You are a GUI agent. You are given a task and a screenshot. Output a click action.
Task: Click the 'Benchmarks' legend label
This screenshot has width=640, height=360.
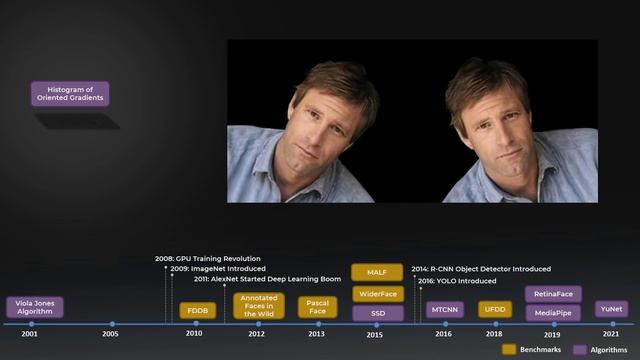pos(540,350)
